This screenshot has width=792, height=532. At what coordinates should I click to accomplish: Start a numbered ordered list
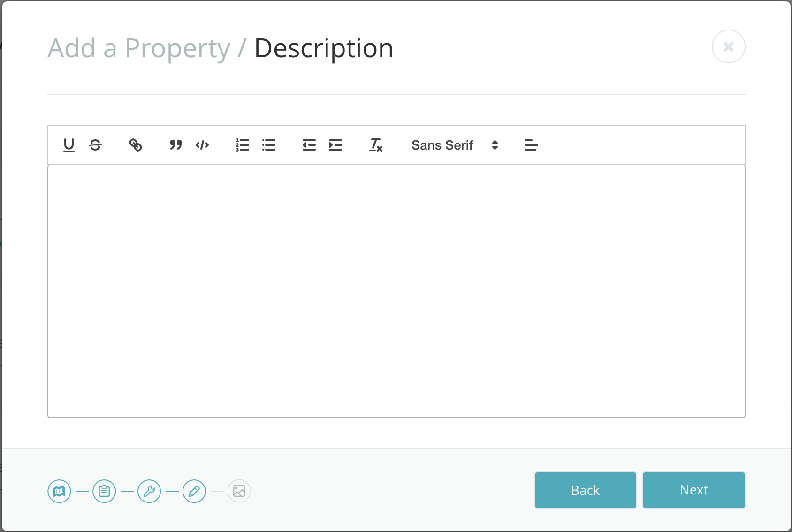[x=243, y=145]
